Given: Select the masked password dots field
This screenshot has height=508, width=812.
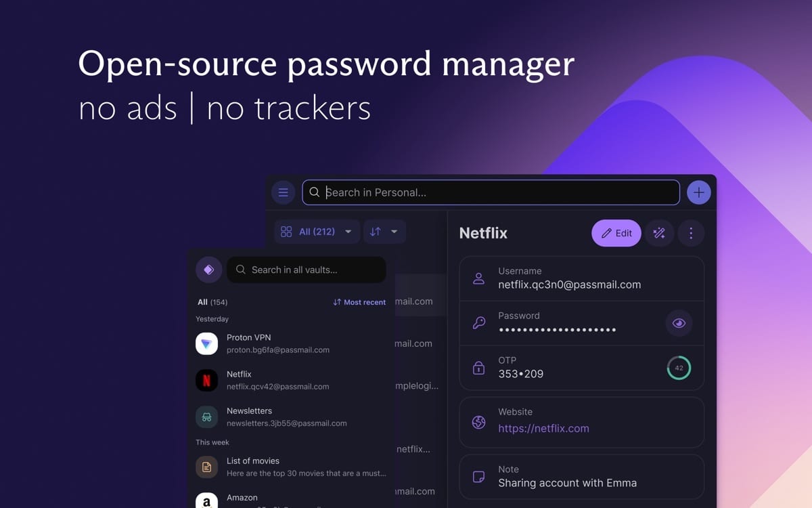Looking at the screenshot, I should coord(558,330).
